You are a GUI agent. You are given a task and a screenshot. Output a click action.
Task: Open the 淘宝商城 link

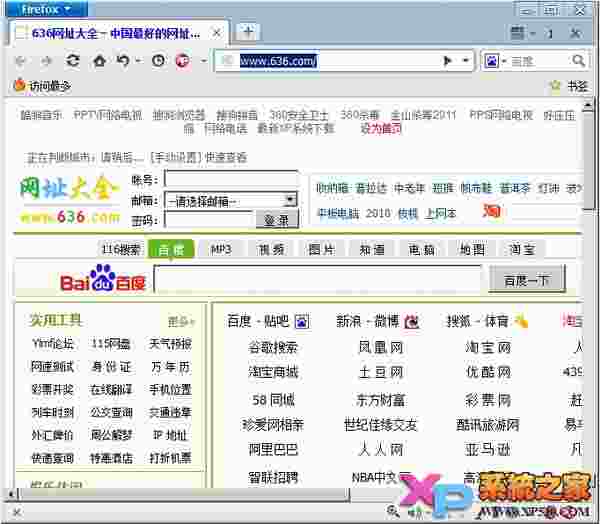point(273,372)
